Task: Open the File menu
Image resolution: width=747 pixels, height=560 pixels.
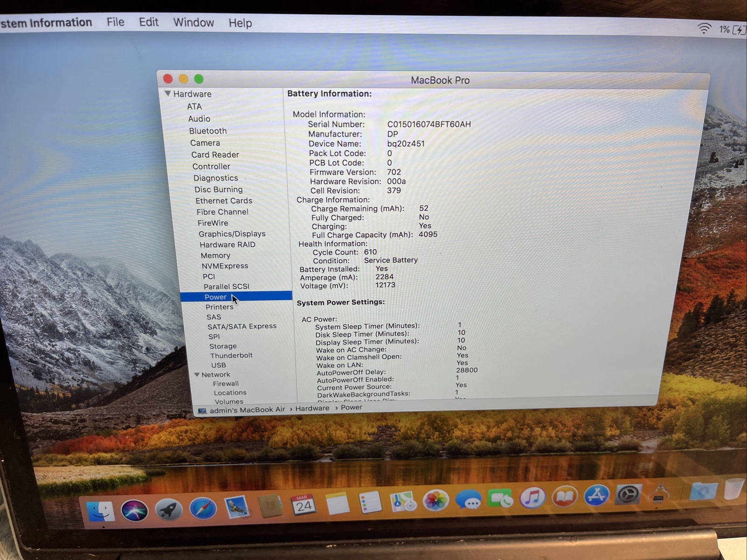Action: coord(115,22)
